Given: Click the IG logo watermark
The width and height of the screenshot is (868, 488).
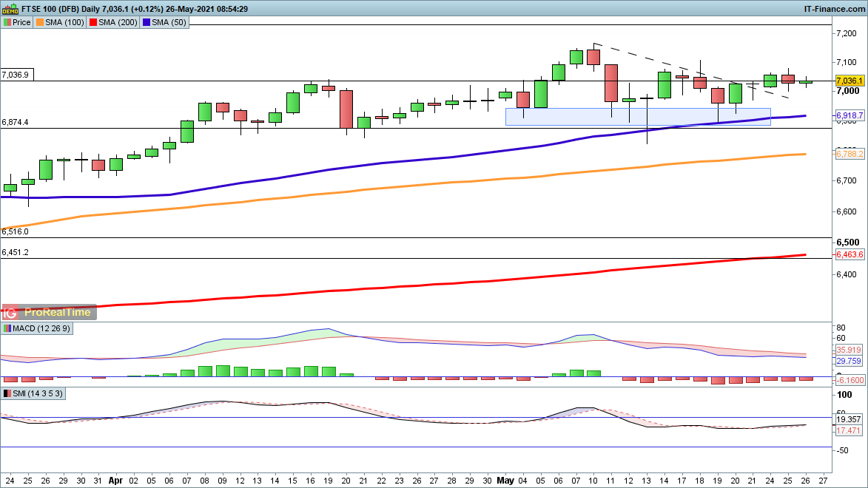Looking at the screenshot, I should (12, 312).
